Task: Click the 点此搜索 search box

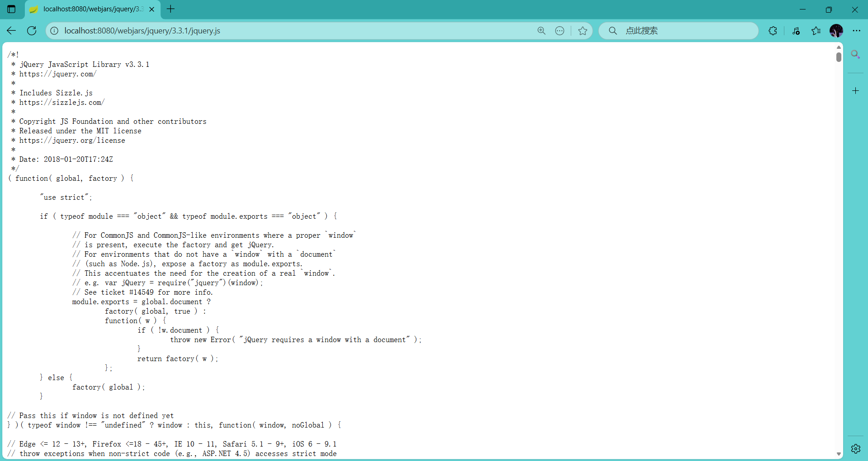Action: click(678, 31)
